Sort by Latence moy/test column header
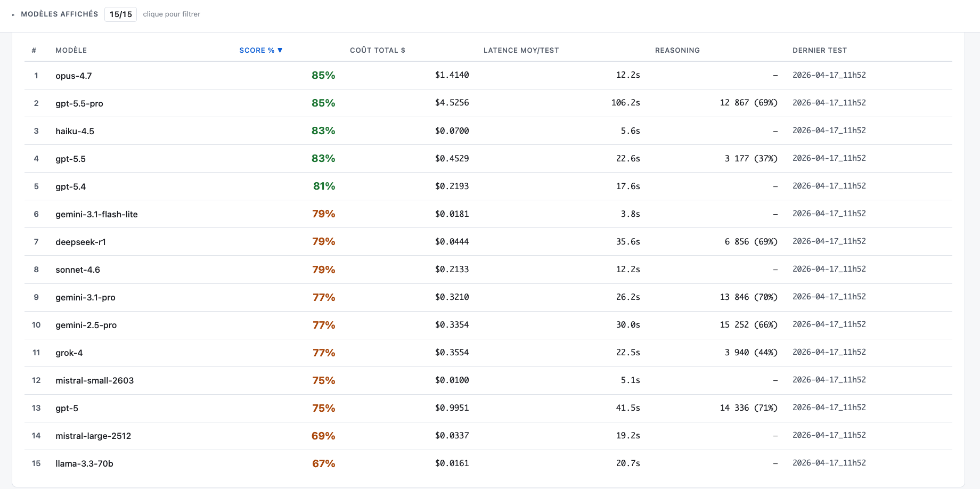980x489 pixels. click(521, 50)
